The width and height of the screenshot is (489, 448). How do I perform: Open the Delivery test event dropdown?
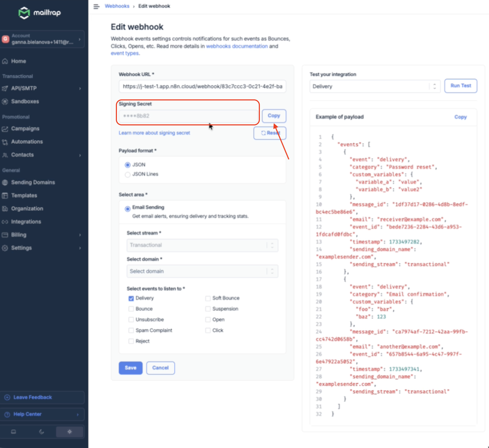coord(374,86)
